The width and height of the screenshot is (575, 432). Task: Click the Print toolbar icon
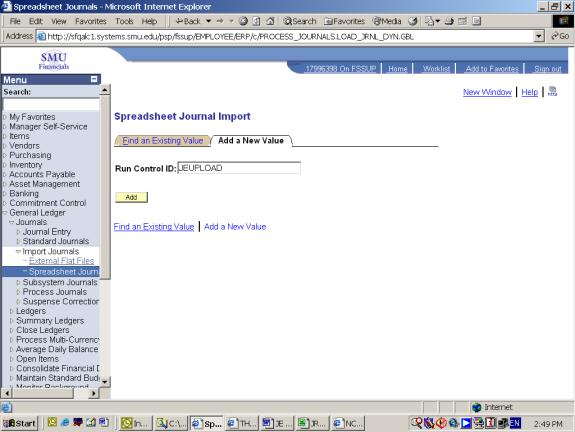pos(449,21)
